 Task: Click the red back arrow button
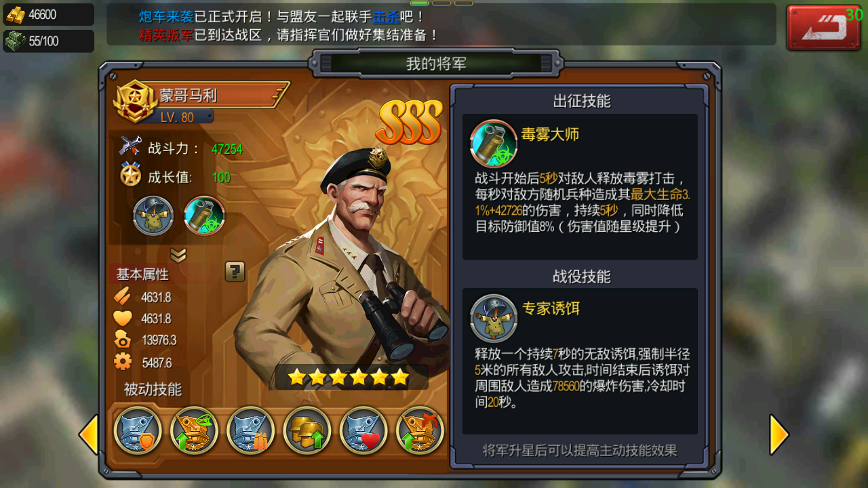tap(823, 28)
